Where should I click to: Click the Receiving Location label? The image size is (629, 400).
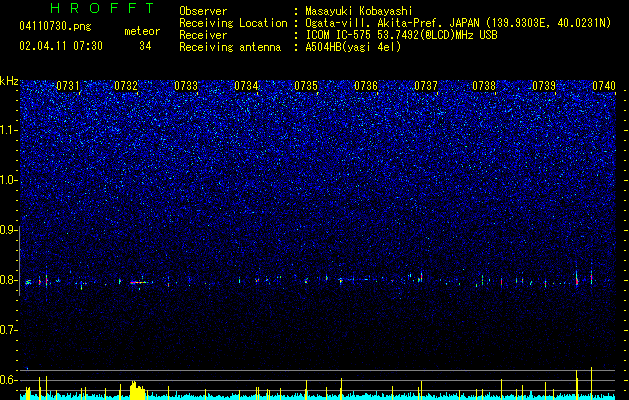[233, 23]
